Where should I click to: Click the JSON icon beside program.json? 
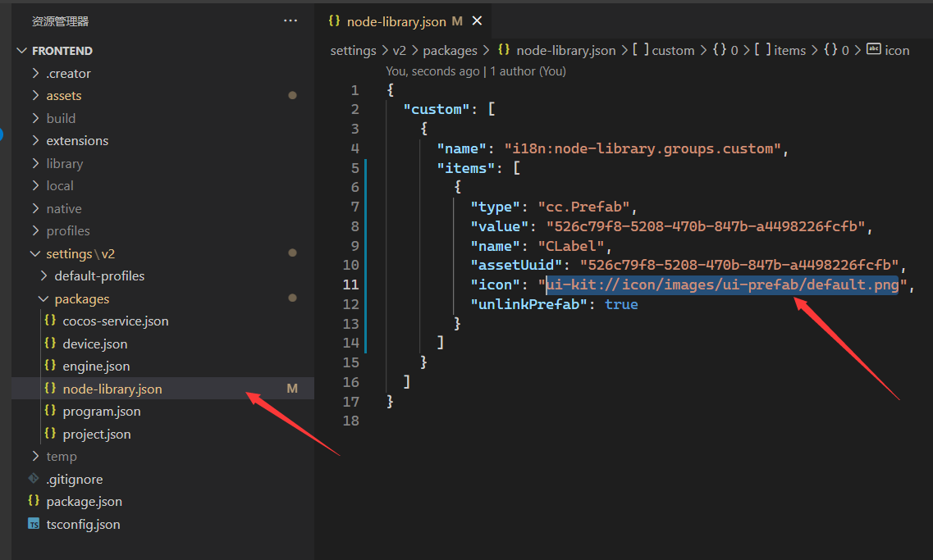(50, 411)
